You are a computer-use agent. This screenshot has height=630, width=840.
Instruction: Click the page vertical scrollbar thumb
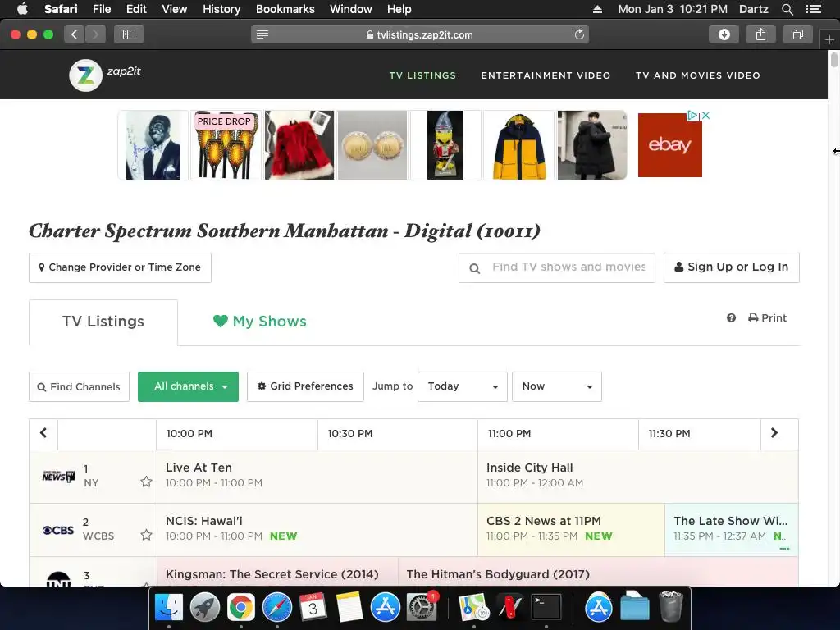coord(833,59)
